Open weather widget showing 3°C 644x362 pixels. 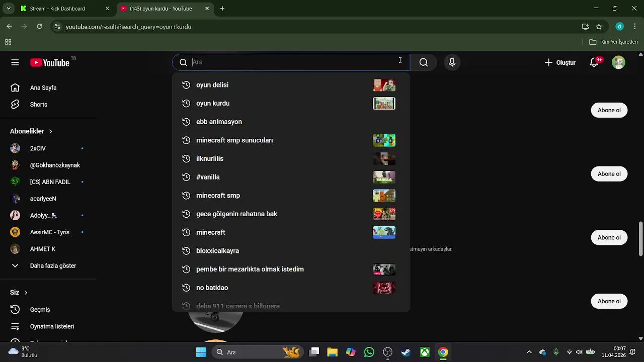[24, 352]
